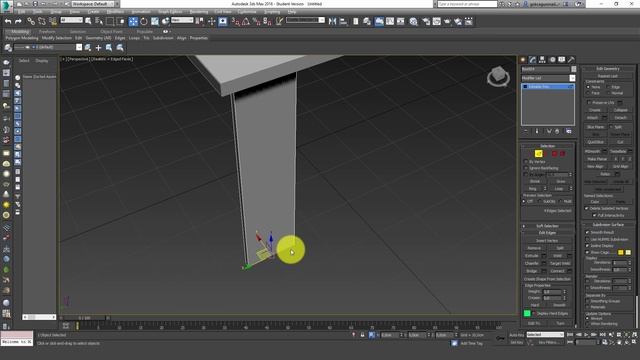Enable the By Vertex checkbox
The image size is (640, 360).
point(526,162)
